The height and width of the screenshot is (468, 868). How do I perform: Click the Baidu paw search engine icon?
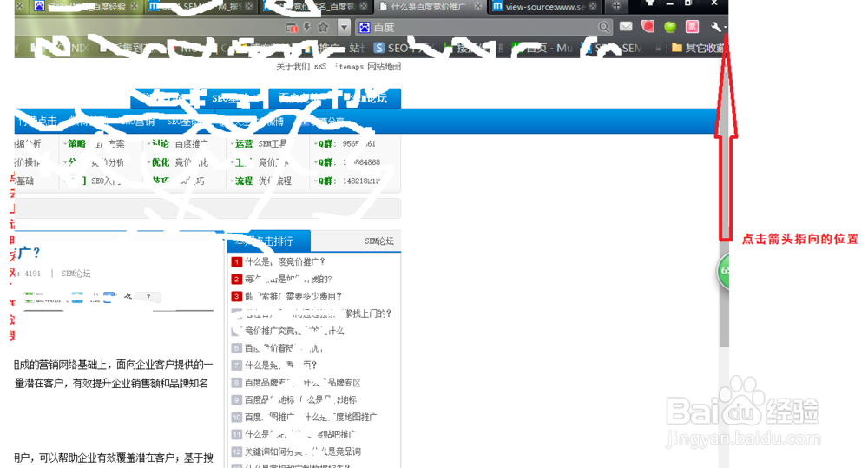[x=365, y=27]
